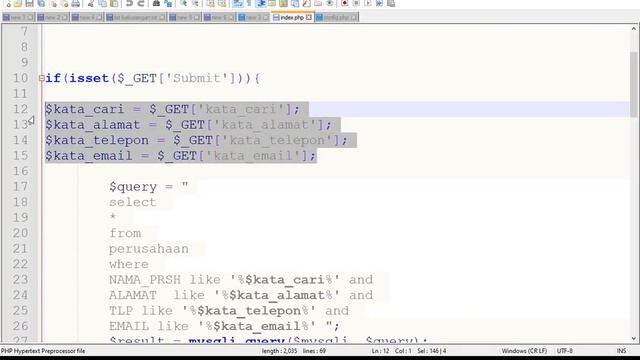Open Find with the binoculars icon
The width and height of the screenshot is (640, 360).
[x=156, y=4]
